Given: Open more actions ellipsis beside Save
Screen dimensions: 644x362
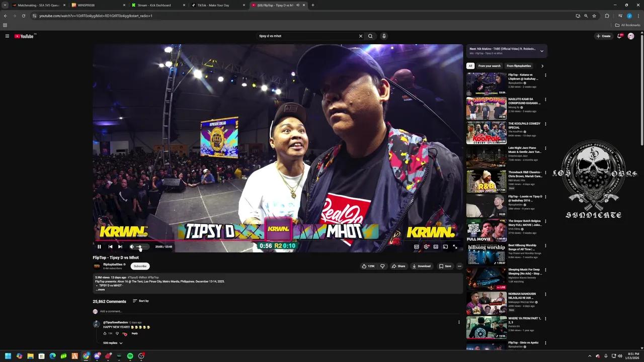Looking at the screenshot, I should [459, 266].
